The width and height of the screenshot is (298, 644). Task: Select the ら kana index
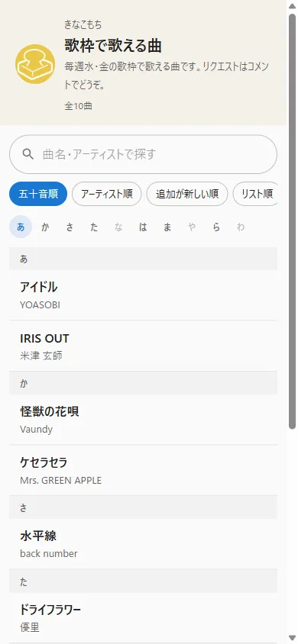pyautogui.click(x=216, y=227)
